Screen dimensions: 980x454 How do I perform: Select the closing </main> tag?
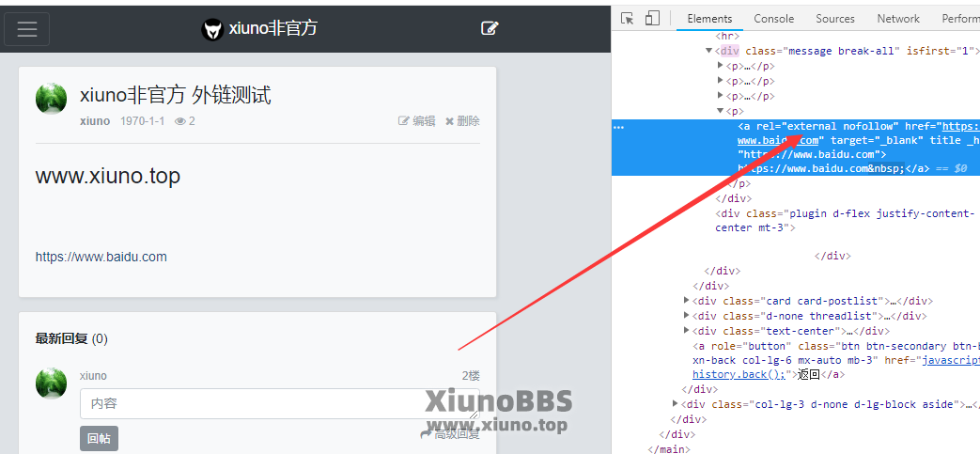tap(669, 449)
